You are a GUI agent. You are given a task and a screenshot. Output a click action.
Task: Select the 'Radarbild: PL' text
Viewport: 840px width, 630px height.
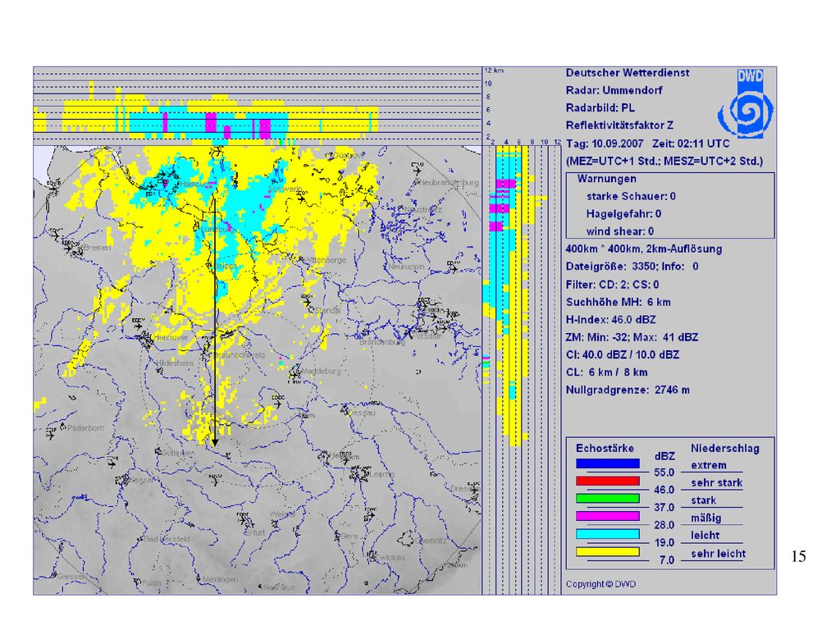point(600,107)
